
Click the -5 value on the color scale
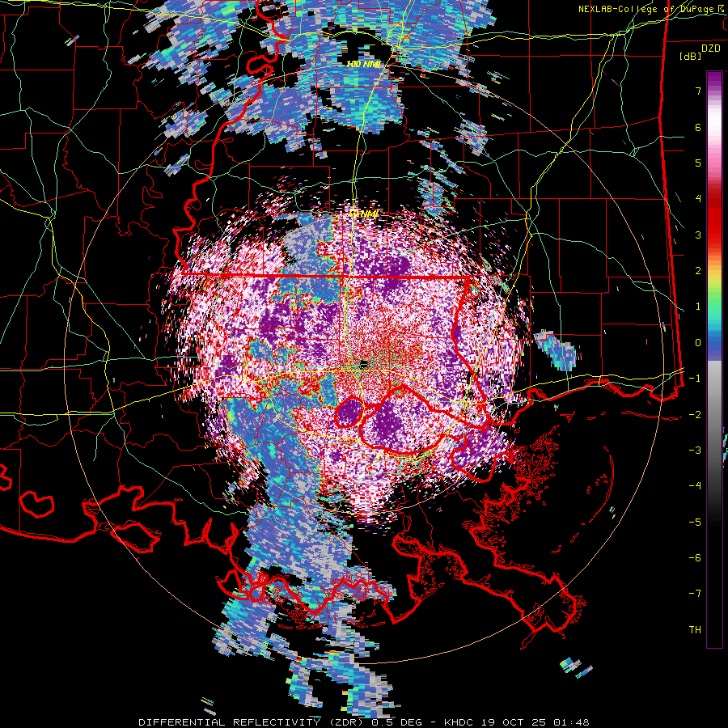[x=695, y=522]
